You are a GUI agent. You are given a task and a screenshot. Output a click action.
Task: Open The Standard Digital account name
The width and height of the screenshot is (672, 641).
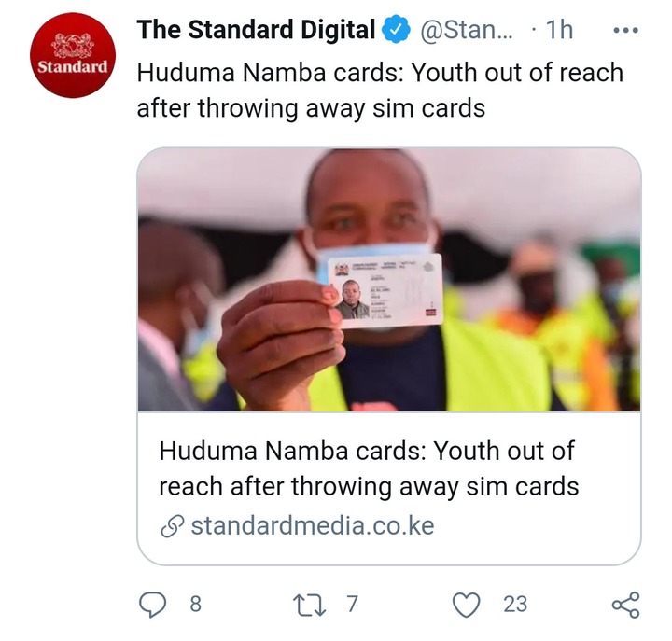pyautogui.click(x=257, y=30)
